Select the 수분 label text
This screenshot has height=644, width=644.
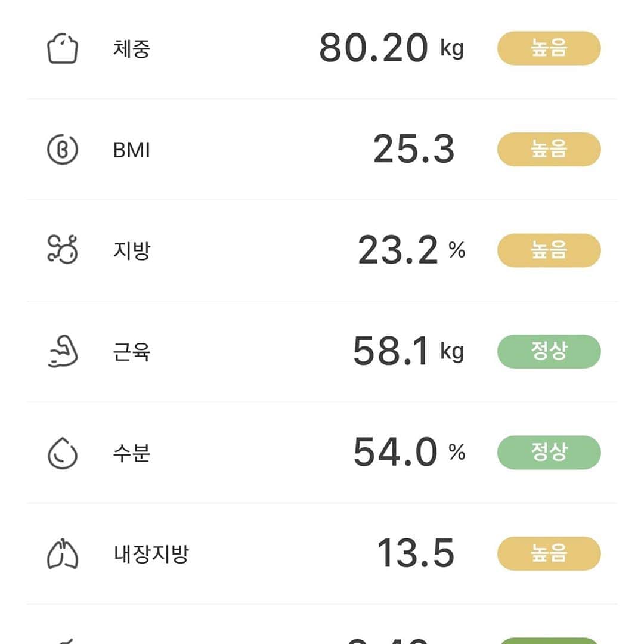coord(132,453)
